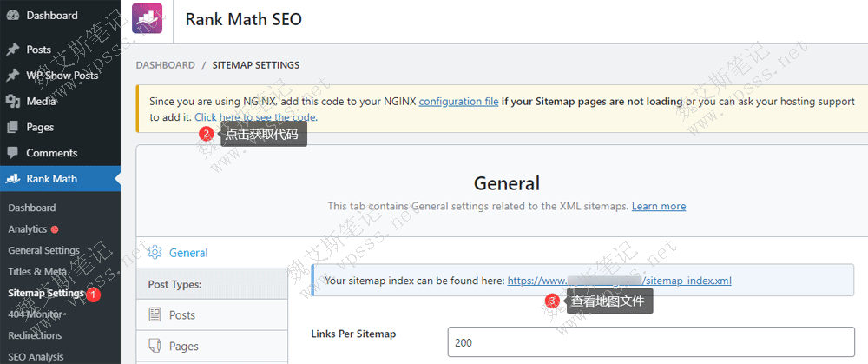Image resolution: width=868 pixels, height=364 pixels.
Task: Click the Media library icon
Action: [13, 101]
